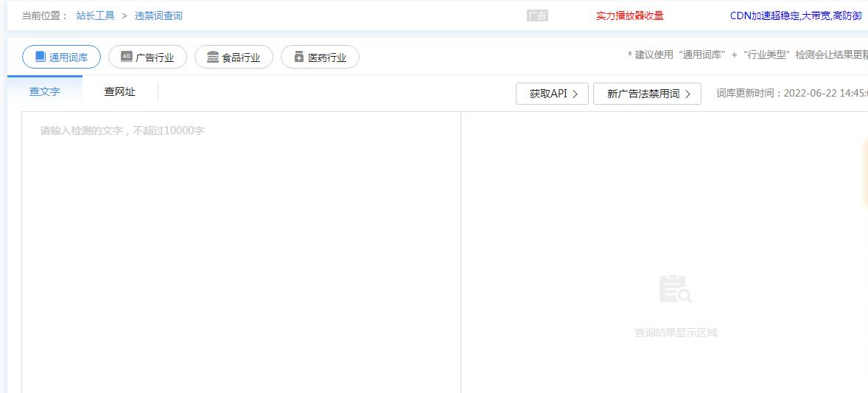Open the 违禁词查询 breadcrumb link

coord(158,15)
